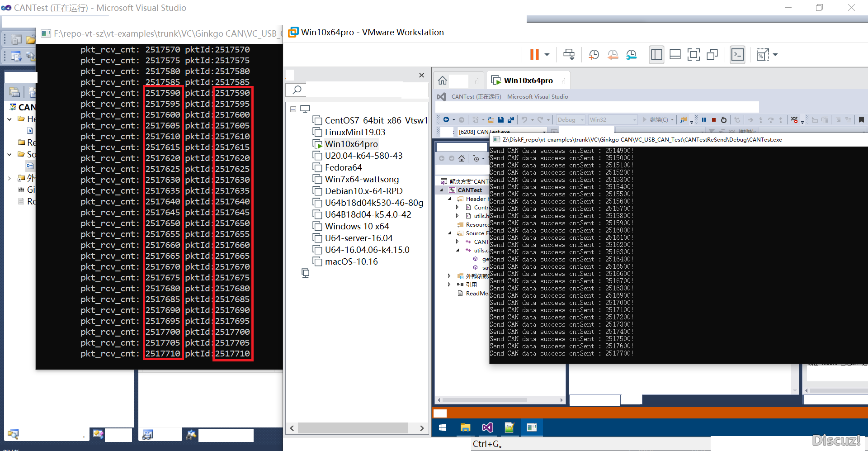
Task: Click Save All in guest Visual Studio
Action: tap(511, 120)
